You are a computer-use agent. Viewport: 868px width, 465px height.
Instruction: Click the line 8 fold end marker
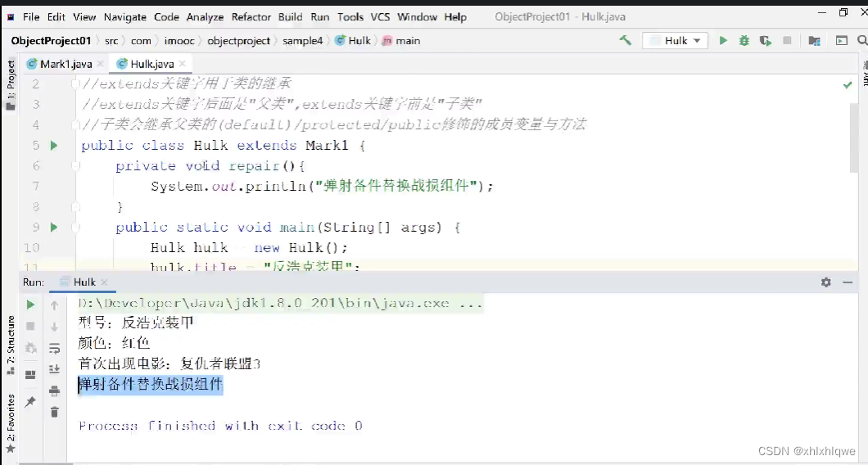(76, 207)
